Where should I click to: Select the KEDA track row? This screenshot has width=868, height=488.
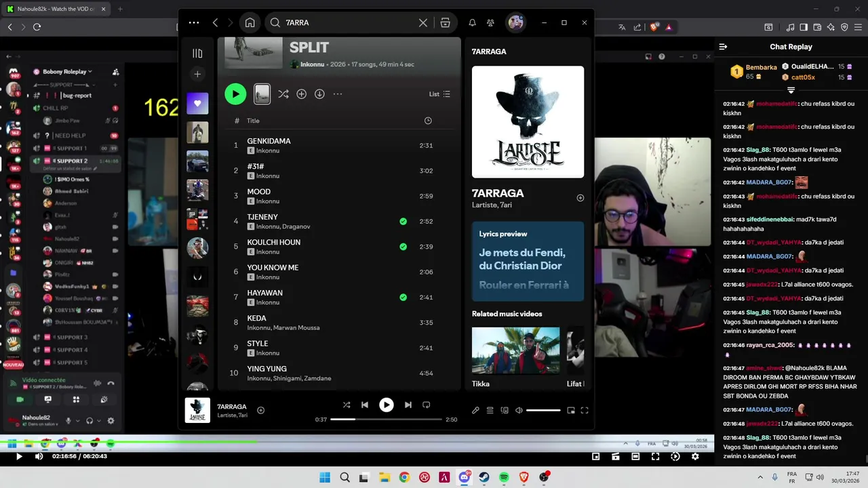pyautogui.click(x=339, y=323)
